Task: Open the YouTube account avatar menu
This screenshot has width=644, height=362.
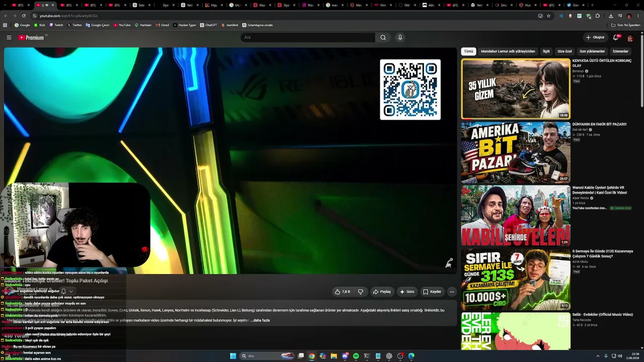Action: pos(630,37)
